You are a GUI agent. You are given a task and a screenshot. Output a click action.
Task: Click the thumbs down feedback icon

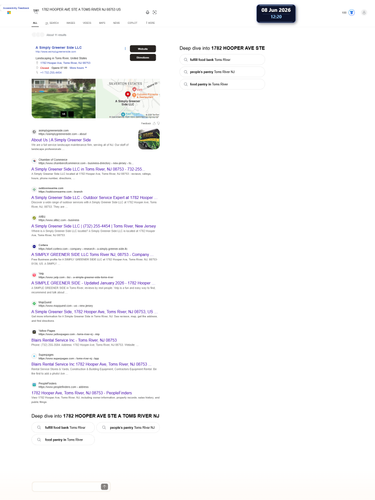point(158,123)
